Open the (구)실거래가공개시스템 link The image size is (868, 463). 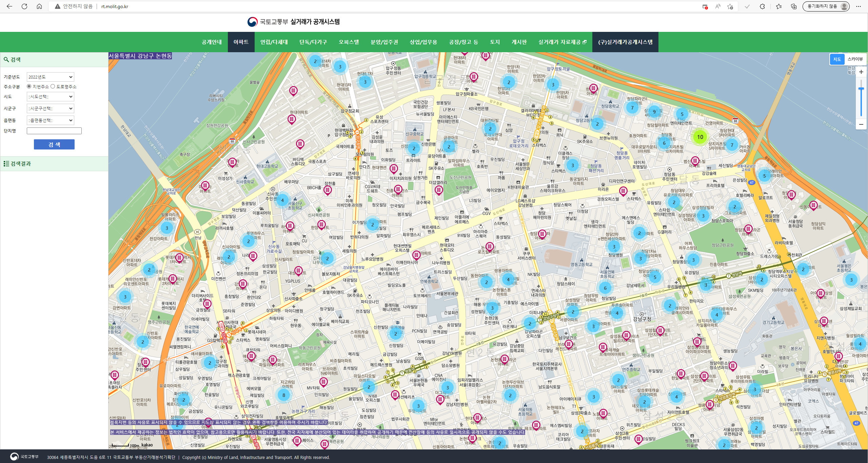[x=625, y=42]
